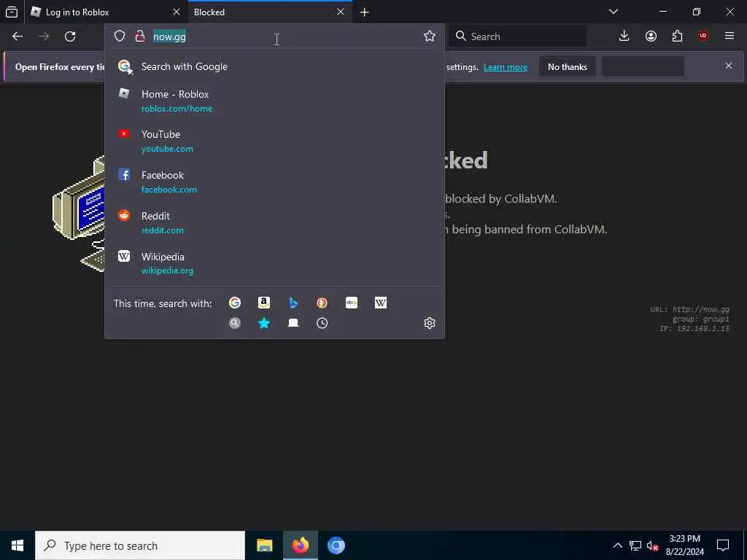Click the IP: 192.168.1.15 text
Image resolution: width=747 pixels, height=560 pixels.
coord(694,329)
